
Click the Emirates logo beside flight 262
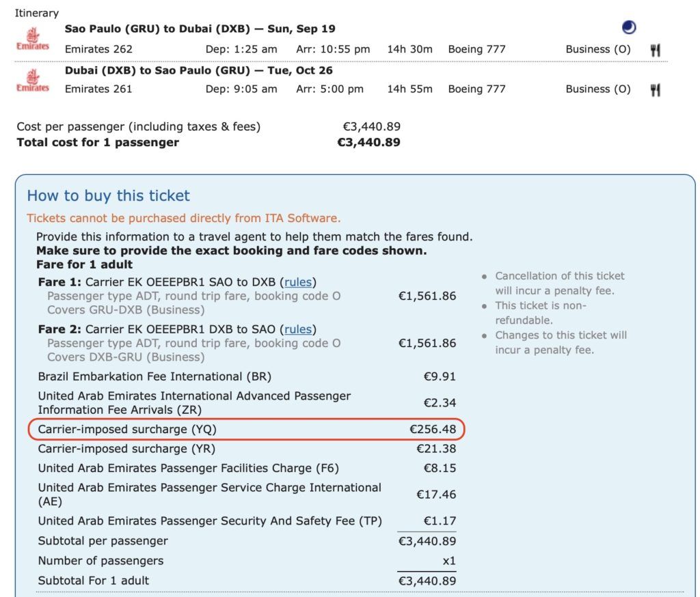pos(33,39)
